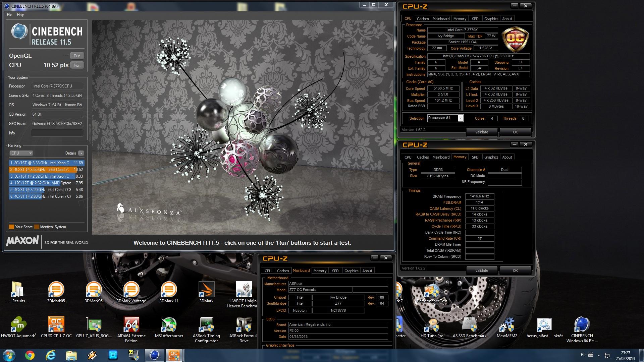Click the PL language indicator in taskbar
Image resolution: width=644 pixels, height=362 pixels.
(x=583, y=355)
